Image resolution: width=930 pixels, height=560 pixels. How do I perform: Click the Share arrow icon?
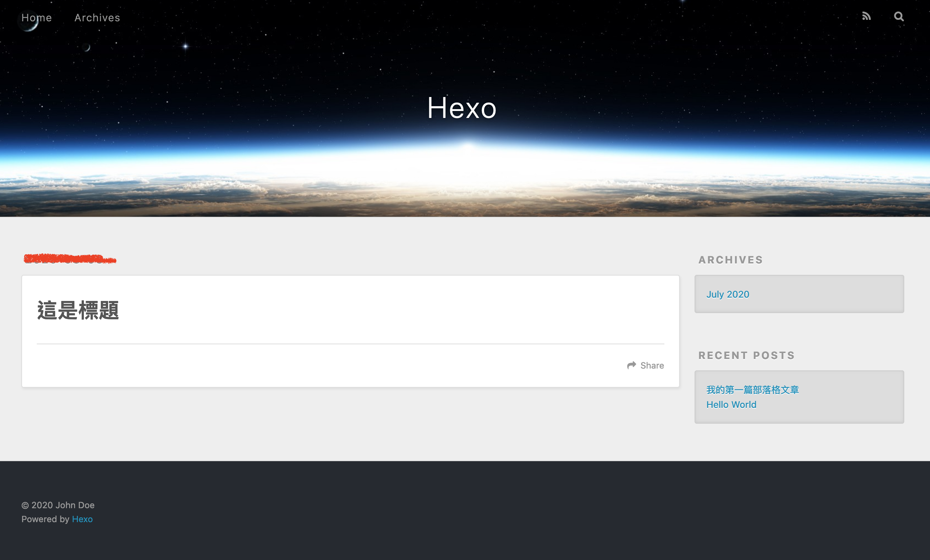631,365
